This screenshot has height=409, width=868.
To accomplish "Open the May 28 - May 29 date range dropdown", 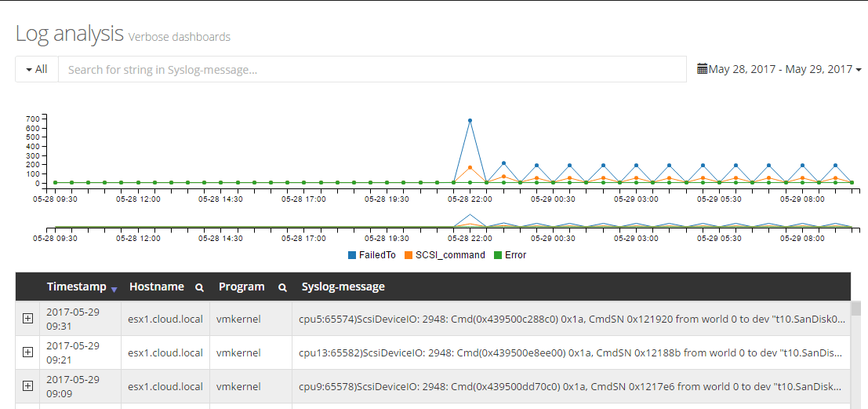I will [x=780, y=69].
